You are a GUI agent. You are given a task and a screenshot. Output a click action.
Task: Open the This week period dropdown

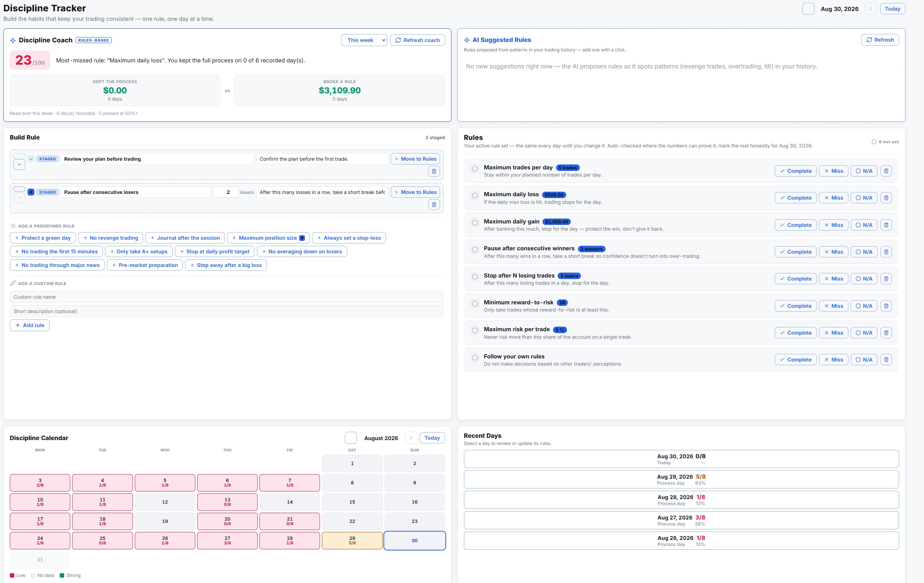364,40
